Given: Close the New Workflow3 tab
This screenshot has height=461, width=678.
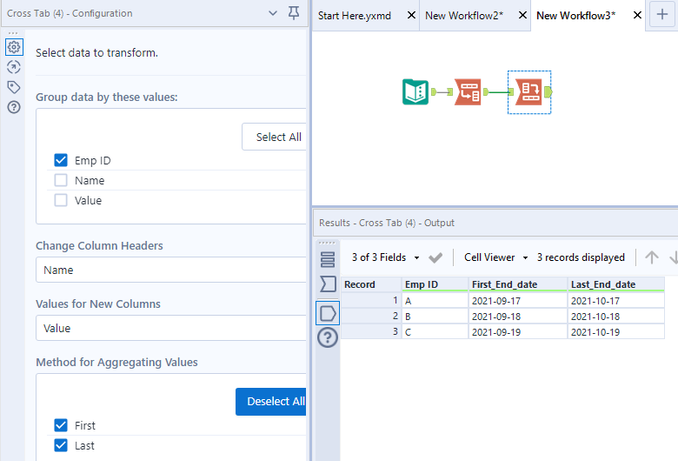Looking at the screenshot, I should 637,15.
